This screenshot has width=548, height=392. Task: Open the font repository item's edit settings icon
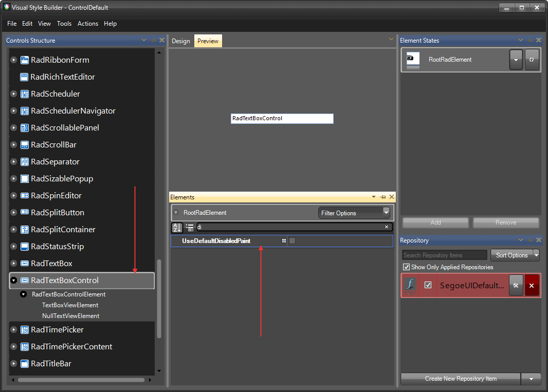pyautogui.click(x=516, y=285)
